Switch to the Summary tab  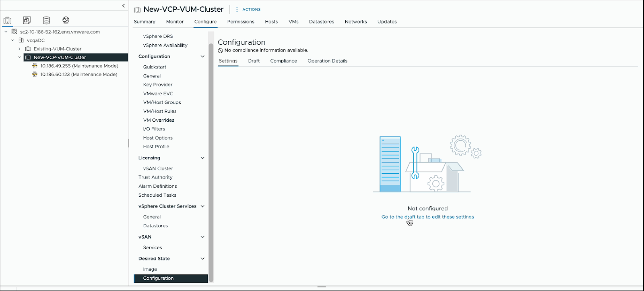(x=144, y=22)
